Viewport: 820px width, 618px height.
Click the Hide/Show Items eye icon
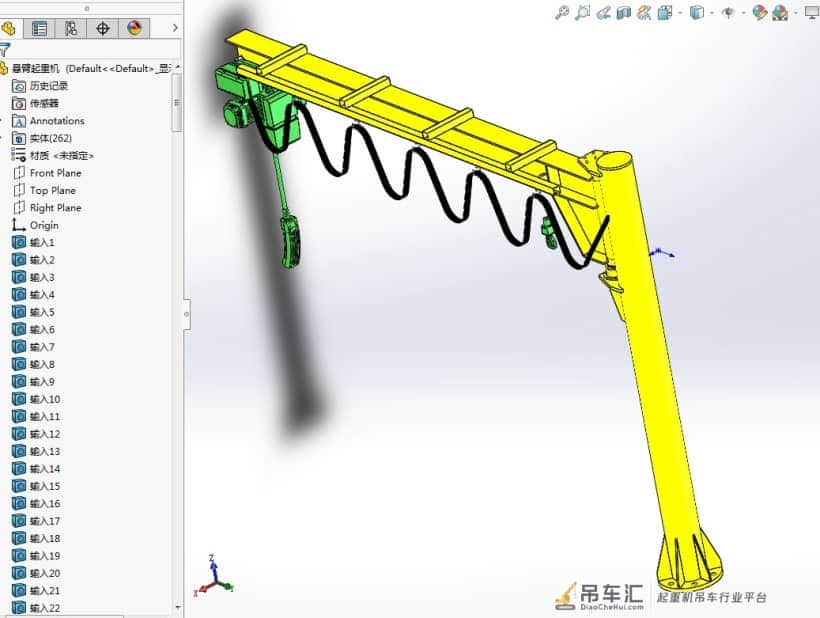(727, 12)
